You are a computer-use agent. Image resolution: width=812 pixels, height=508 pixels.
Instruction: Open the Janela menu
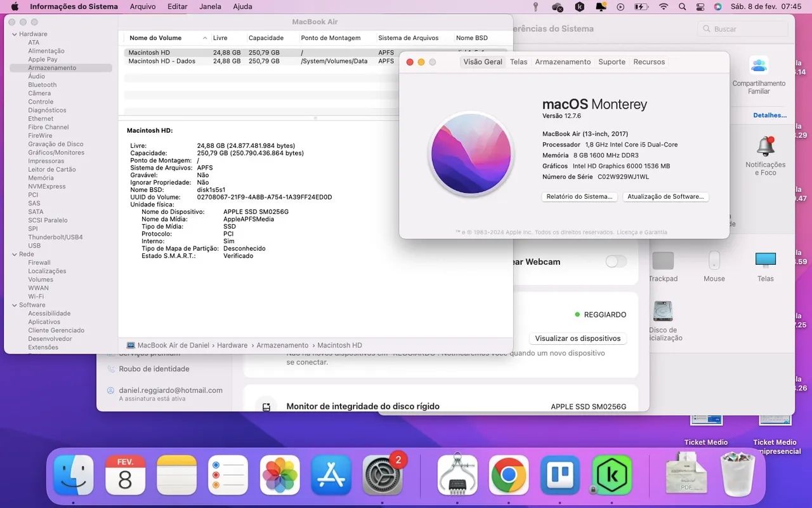point(210,6)
